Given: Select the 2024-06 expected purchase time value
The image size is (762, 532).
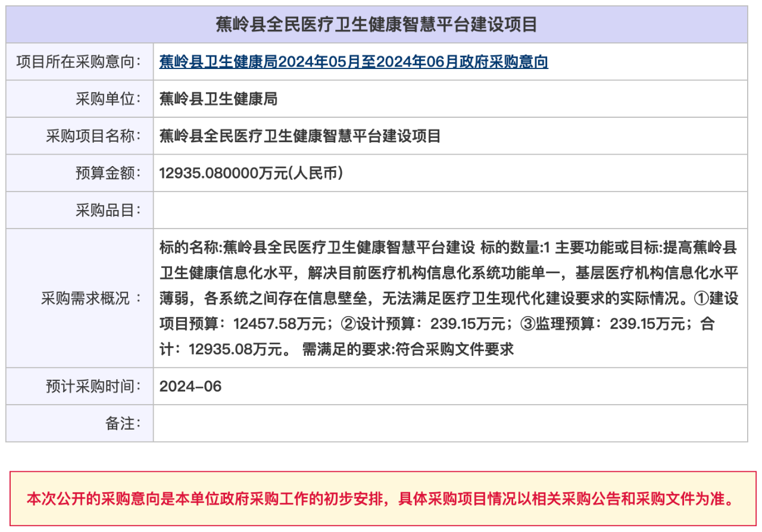Looking at the screenshot, I should [x=190, y=386].
